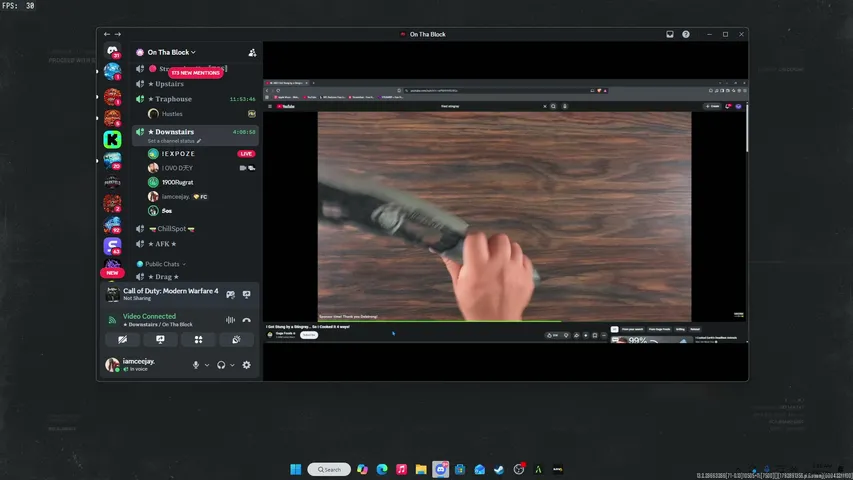
Task: Open the invite people icon beside On Tha Block
Action: (x=252, y=52)
